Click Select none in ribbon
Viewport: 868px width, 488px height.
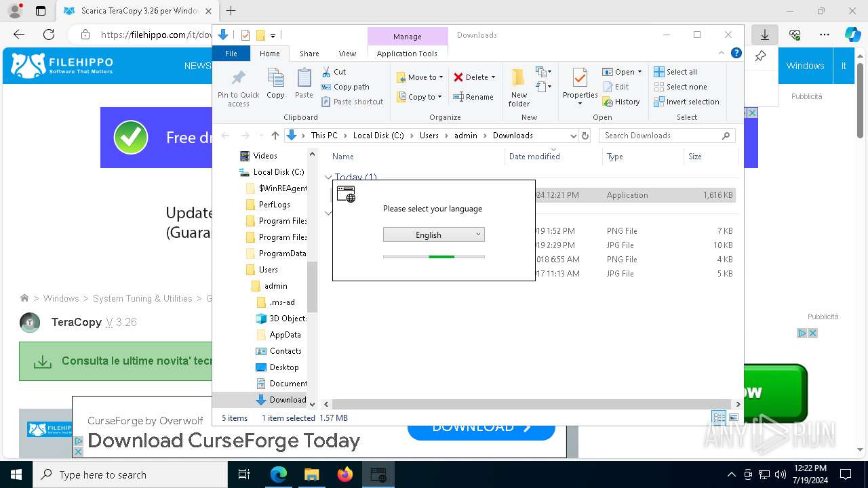680,87
